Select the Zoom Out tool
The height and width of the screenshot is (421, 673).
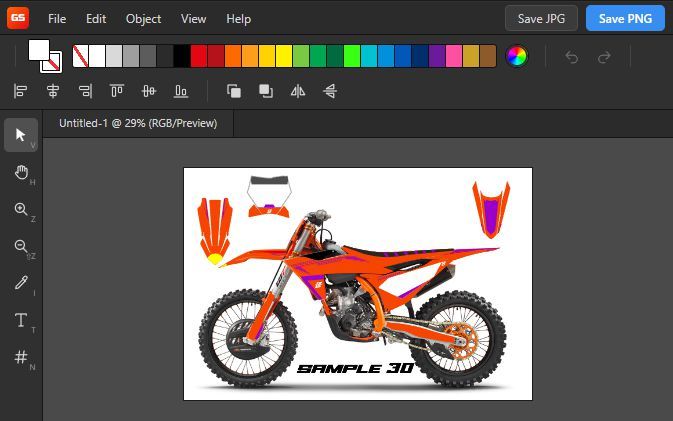click(x=21, y=246)
